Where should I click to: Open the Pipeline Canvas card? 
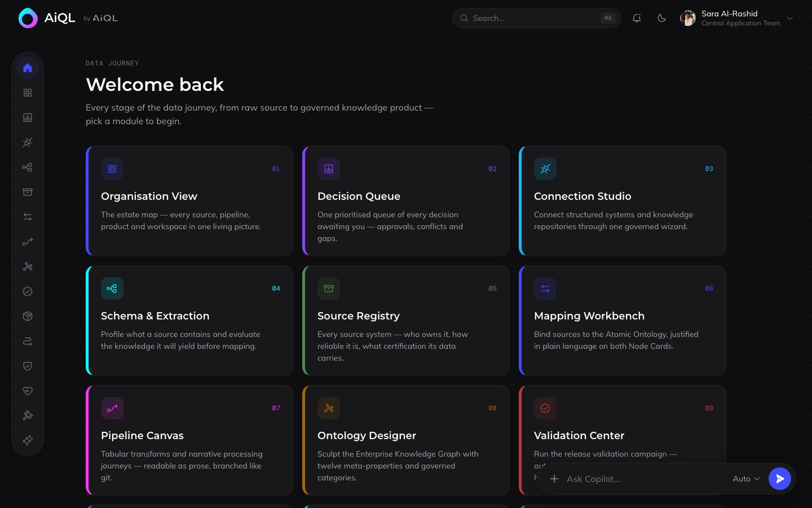click(189, 440)
